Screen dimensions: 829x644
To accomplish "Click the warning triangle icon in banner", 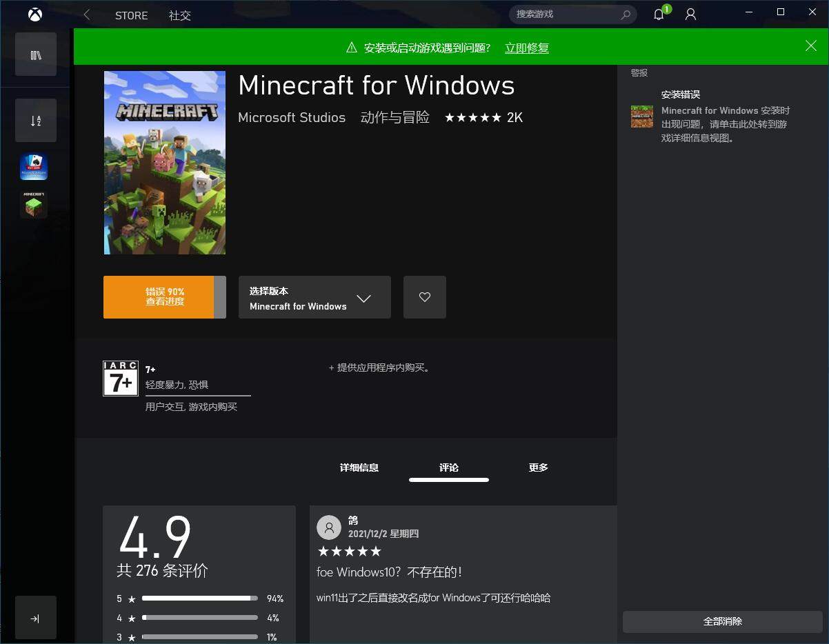I will tap(352, 48).
